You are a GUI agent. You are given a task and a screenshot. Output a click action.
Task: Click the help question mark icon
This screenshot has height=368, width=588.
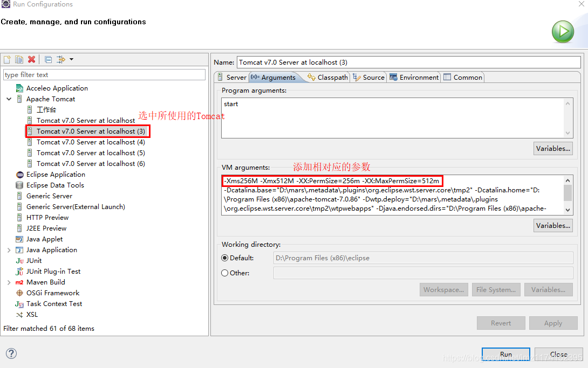click(11, 353)
